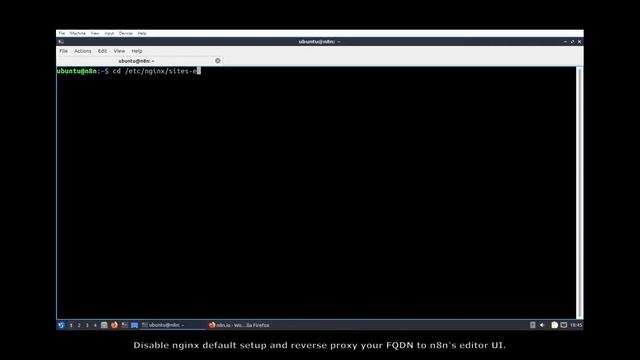Close the ubuntu@n8n terminal tab
The height and width of the screenshot is (360, 640).
[x=218, y=61]
